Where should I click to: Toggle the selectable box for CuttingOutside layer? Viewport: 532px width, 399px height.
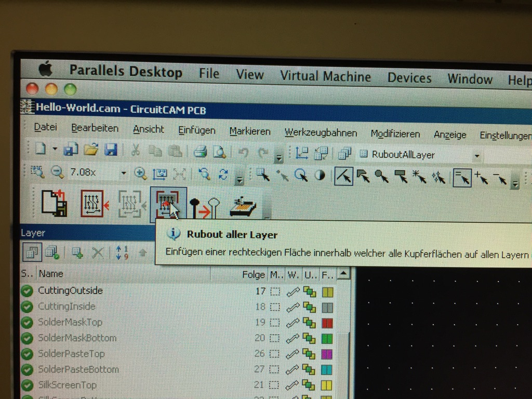[275, 291]
